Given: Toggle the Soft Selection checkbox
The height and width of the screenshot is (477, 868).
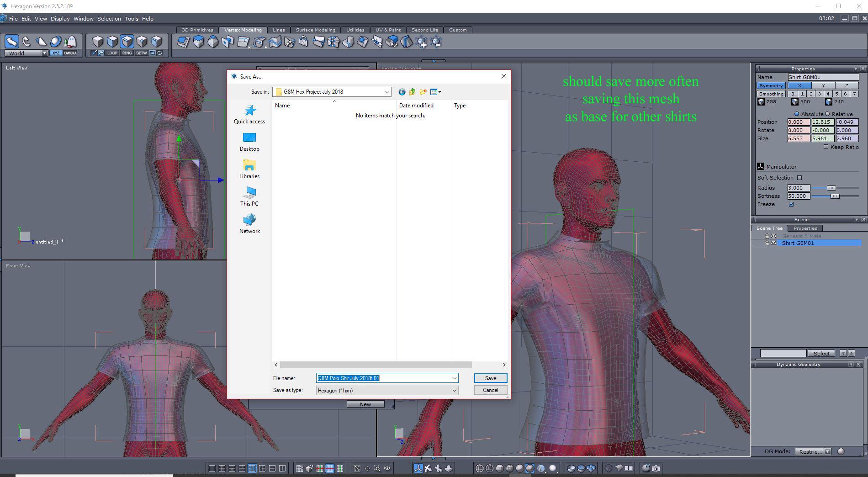Looking at the screenshot, I should coord(799,178).
